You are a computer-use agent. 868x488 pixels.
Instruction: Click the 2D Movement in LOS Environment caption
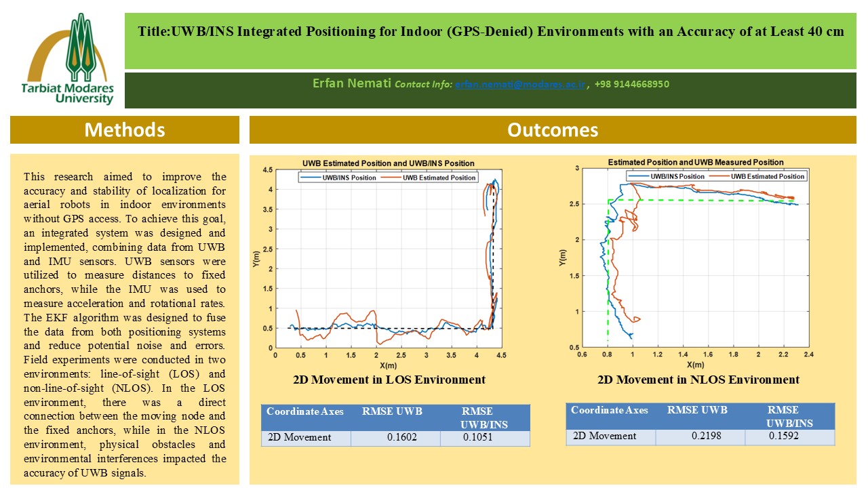pyautogui.click(x=389, y=380)
